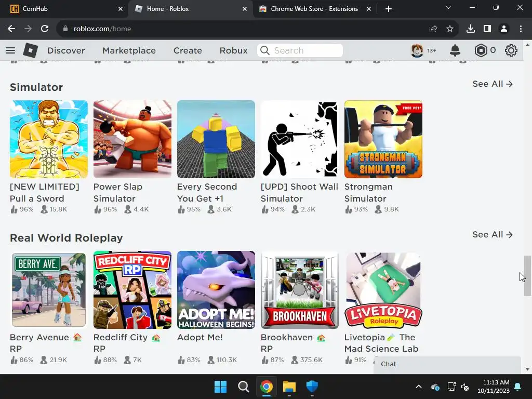Open the tab search dropdown chevron
This screenshot has width=532, height=399.
tap(448, 7)
